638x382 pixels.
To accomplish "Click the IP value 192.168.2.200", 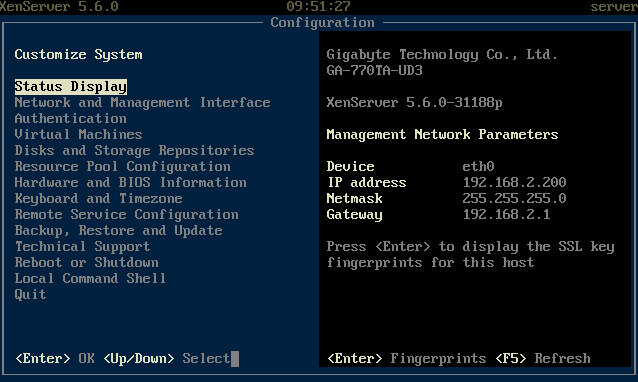I will pos(514,182).
